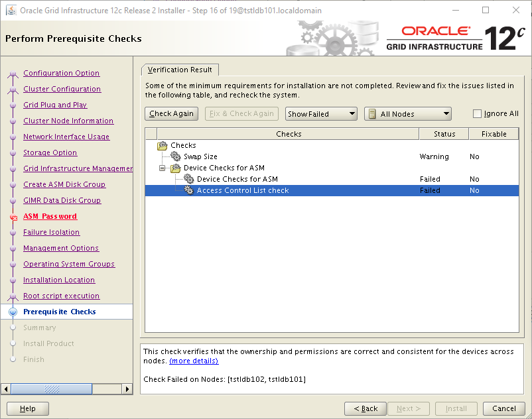Open the (more details) link
Image resolution: width=532 pixels, height=419 pixels.
[x=194, y=361]
